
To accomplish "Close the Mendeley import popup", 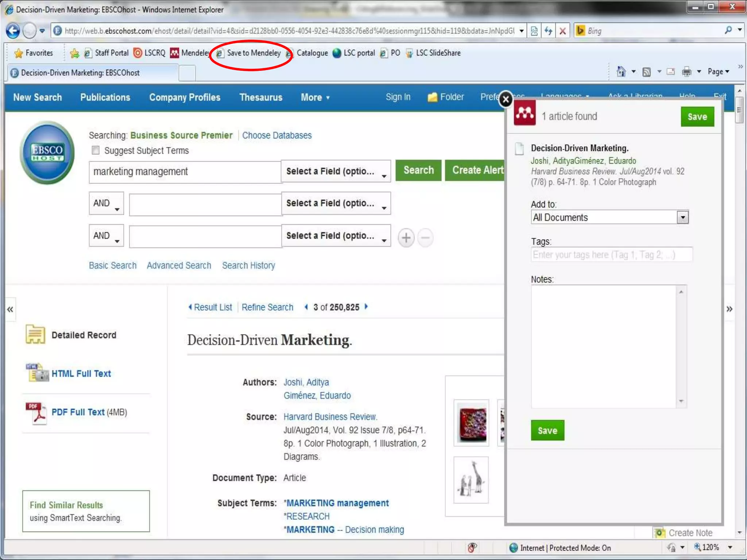I will [x=506, y=99].
